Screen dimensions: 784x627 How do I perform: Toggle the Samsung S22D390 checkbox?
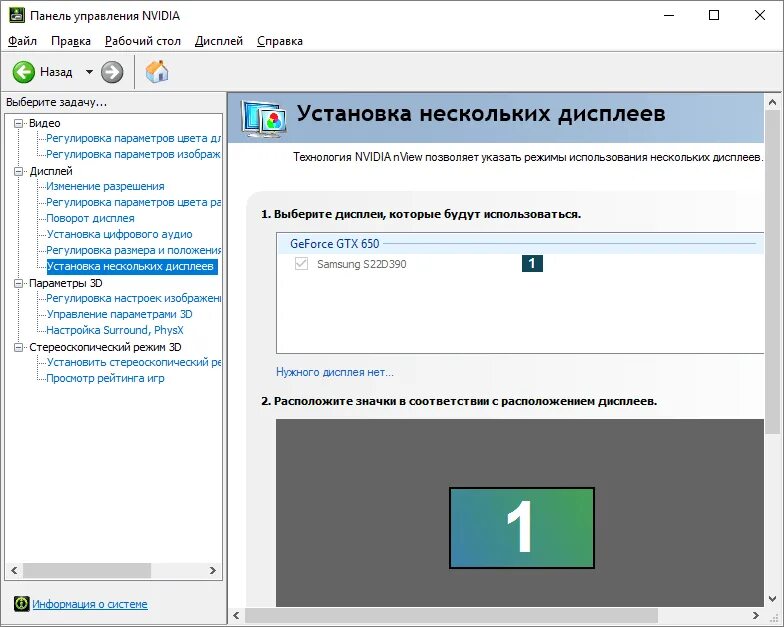[x=301, y=264]
